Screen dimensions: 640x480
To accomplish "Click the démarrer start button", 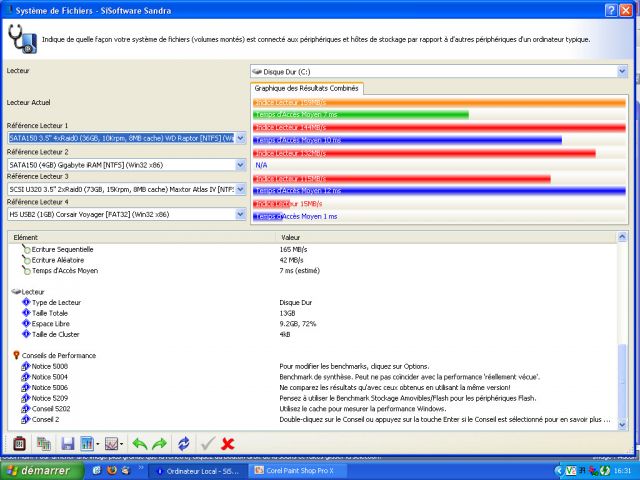I will pyautogui.click(x=42, y=471).
